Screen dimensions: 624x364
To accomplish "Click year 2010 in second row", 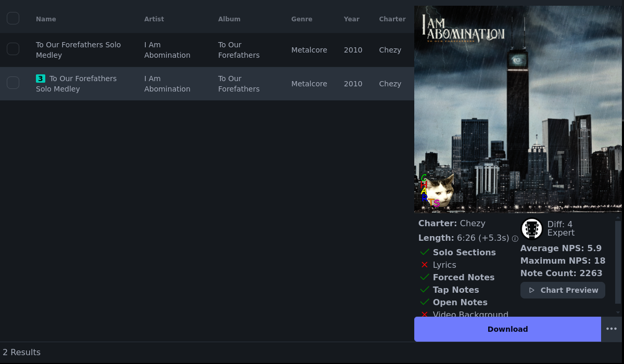I will point(353,84).
